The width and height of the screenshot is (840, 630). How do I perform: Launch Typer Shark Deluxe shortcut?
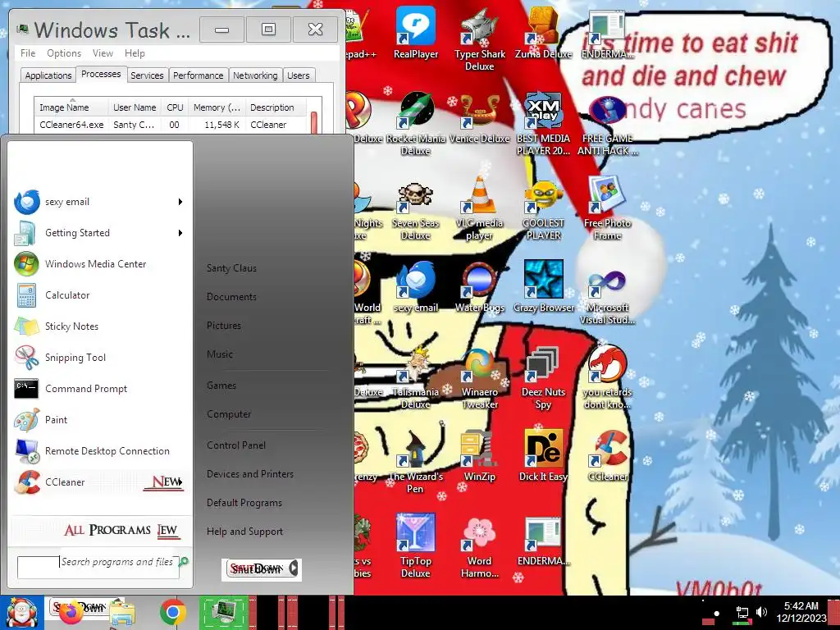click(479, 39)
